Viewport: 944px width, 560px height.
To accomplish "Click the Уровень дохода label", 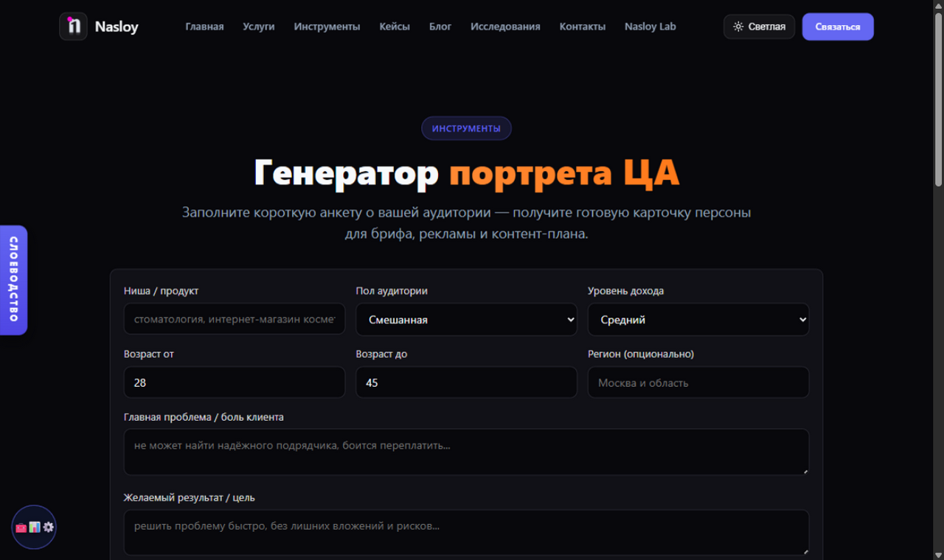I will coord(625,291).
